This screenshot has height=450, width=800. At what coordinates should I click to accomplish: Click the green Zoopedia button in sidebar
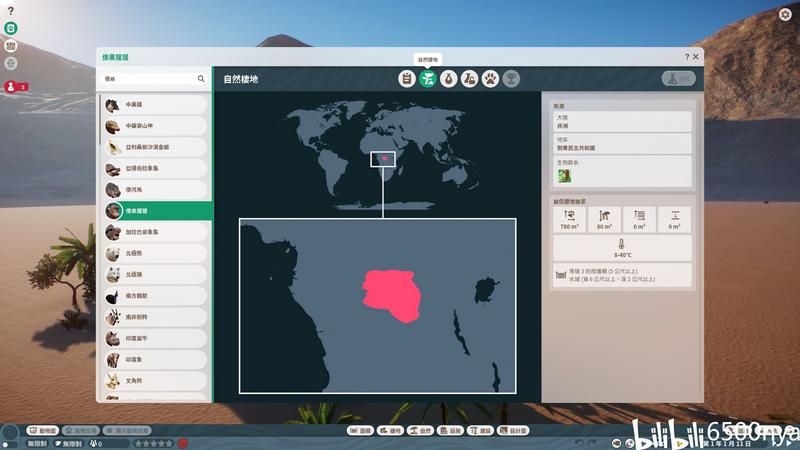[x=11, y=28]
